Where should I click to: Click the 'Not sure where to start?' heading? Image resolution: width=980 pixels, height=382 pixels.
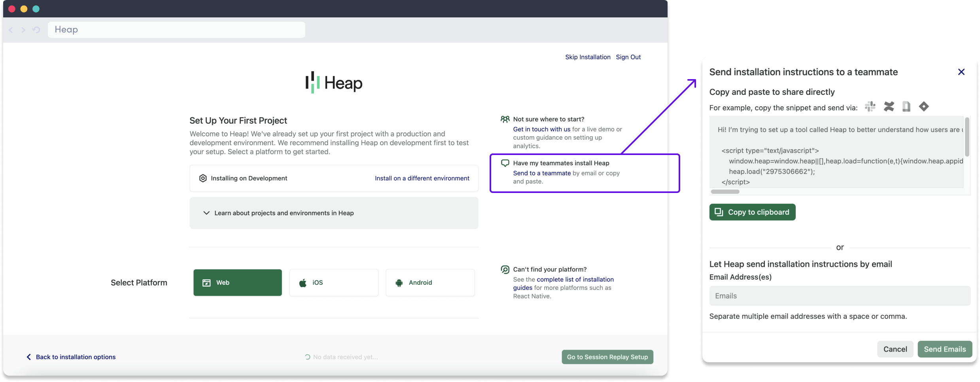(x=549, y=119)
